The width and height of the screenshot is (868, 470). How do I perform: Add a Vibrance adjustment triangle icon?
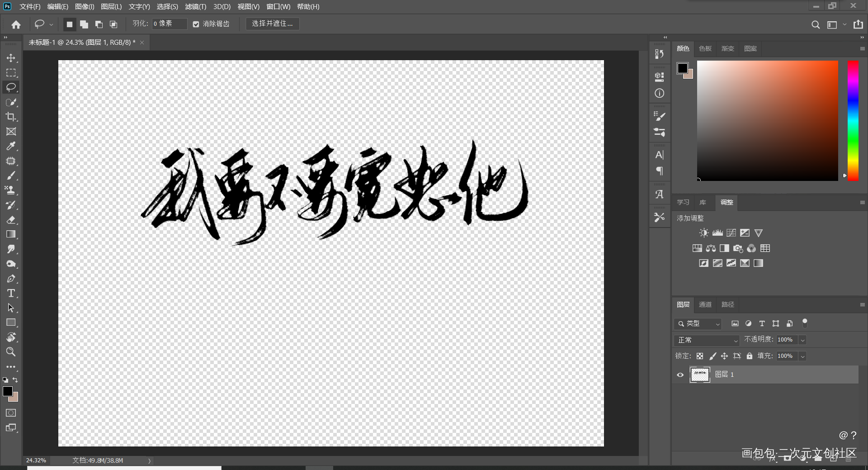tap(759, 233)
